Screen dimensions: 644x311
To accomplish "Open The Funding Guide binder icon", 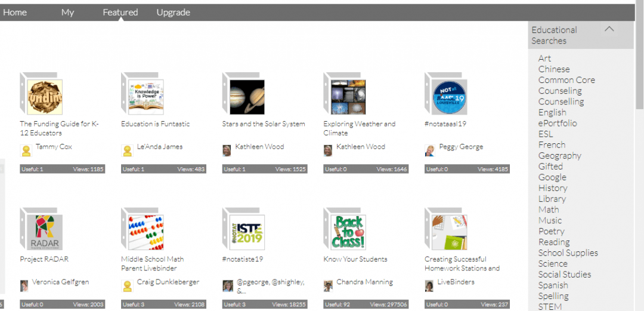I will tap(44, 97).
